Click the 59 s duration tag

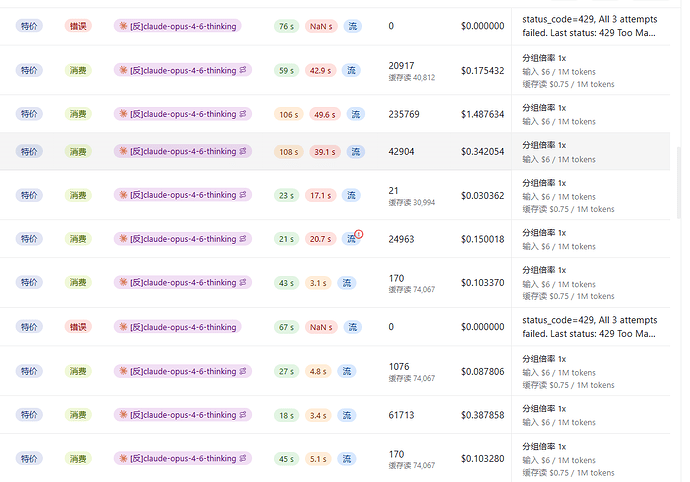286,70
